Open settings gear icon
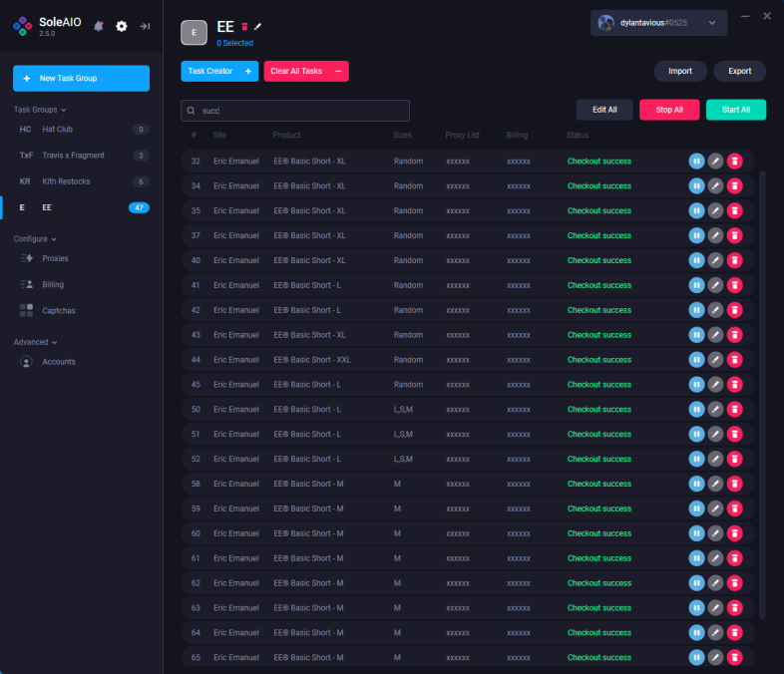The width and height of the screenshot is (784, 674). point(122,26)
